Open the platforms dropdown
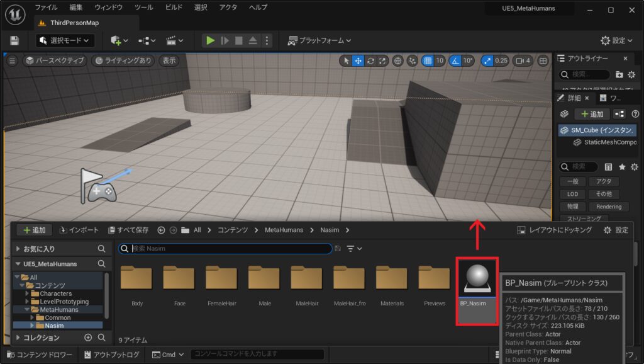Image resolution: width=644 pixels, height=364 pixels. [x=319, y=40]
